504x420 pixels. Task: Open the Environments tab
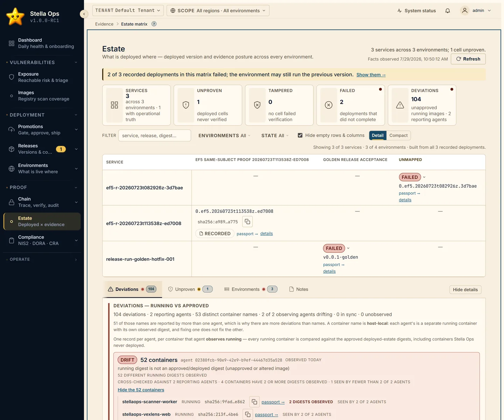251,289
